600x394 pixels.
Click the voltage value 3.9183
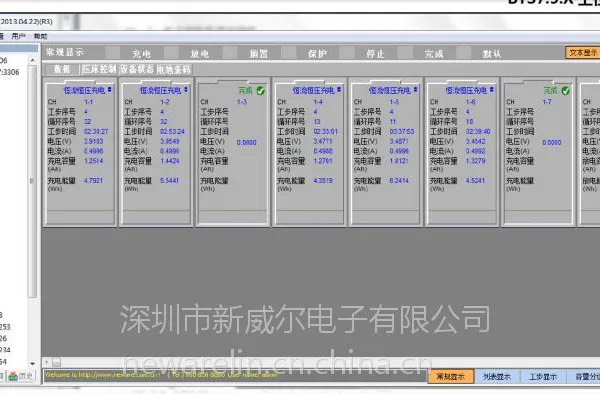(x=94, y=141)
